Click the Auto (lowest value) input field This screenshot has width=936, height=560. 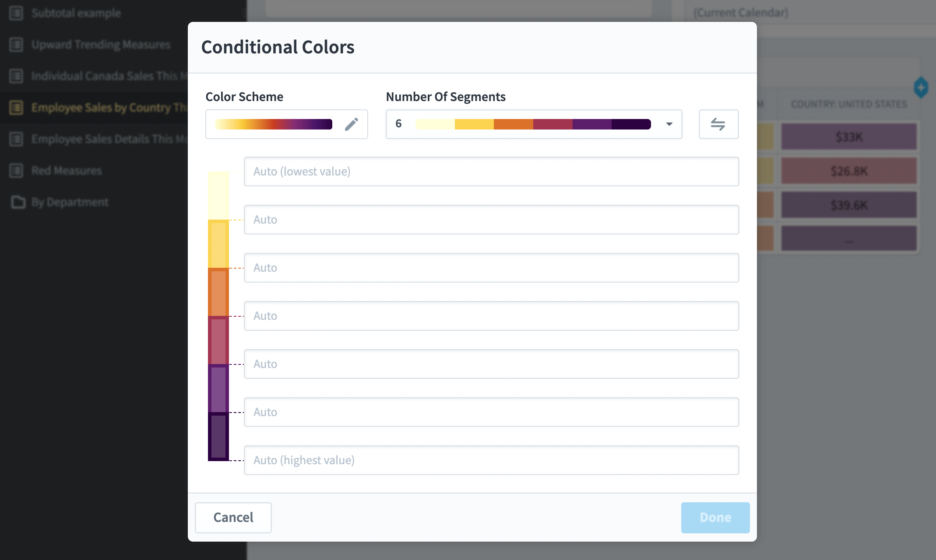point(491,171)
